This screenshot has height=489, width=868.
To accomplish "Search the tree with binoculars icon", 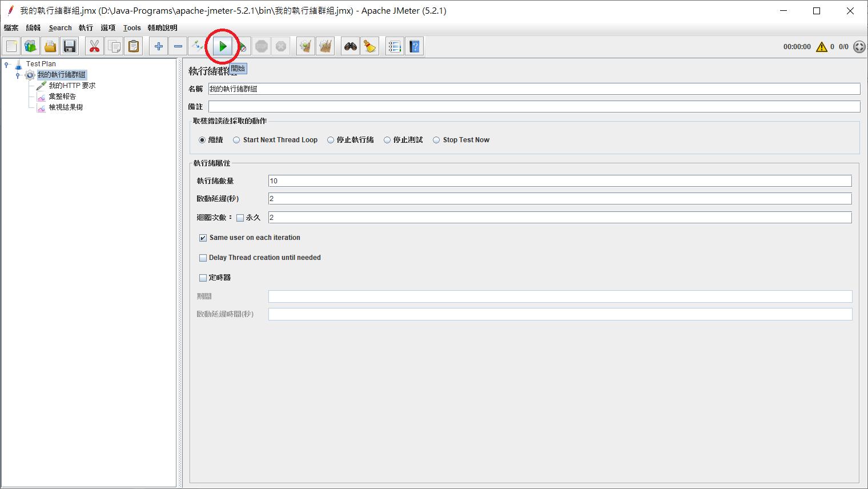I will tap(351, 46).
